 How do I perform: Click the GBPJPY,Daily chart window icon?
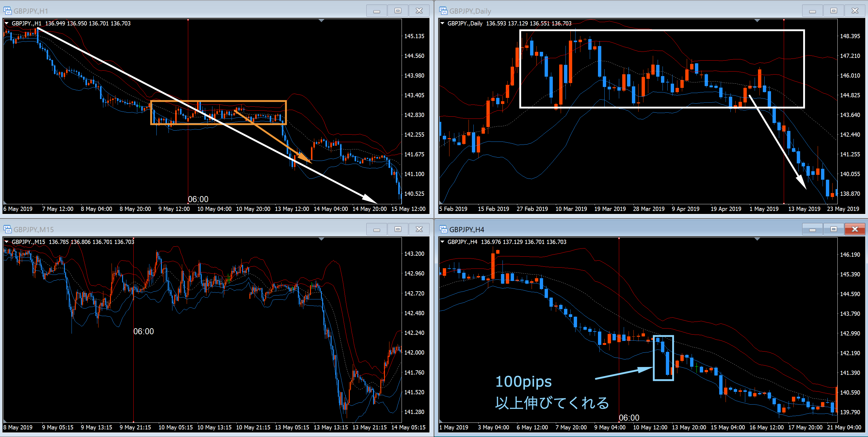[443, 11]
